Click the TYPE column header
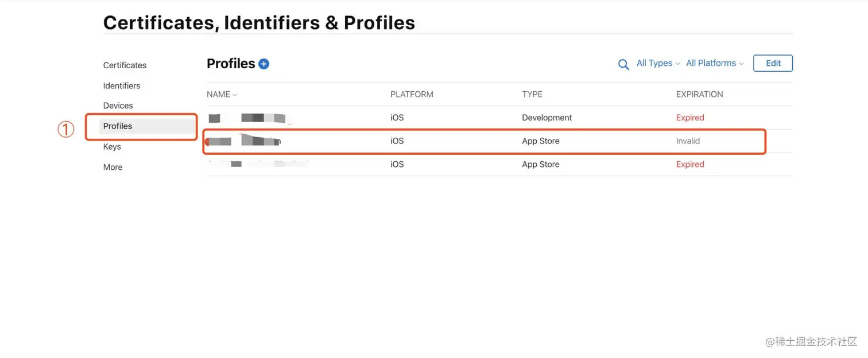The height and width of the screenshot is (358, 868). (532, 94)
